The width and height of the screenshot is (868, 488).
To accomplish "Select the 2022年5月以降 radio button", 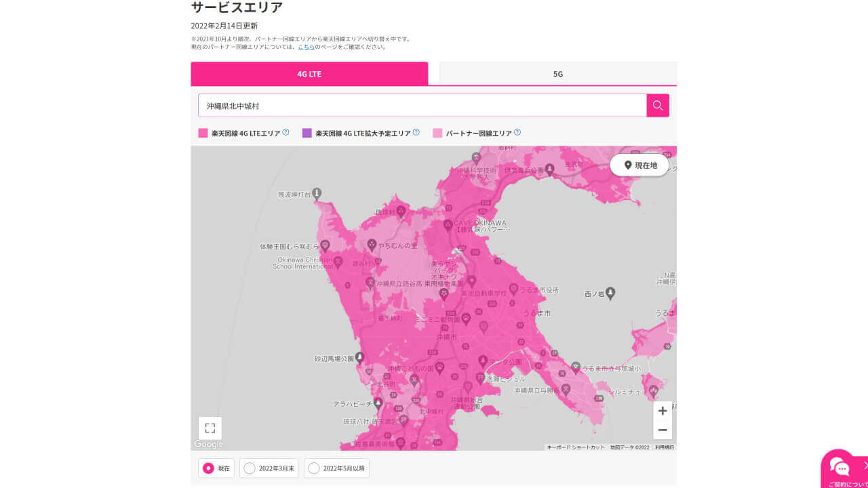I will point(314,468).
